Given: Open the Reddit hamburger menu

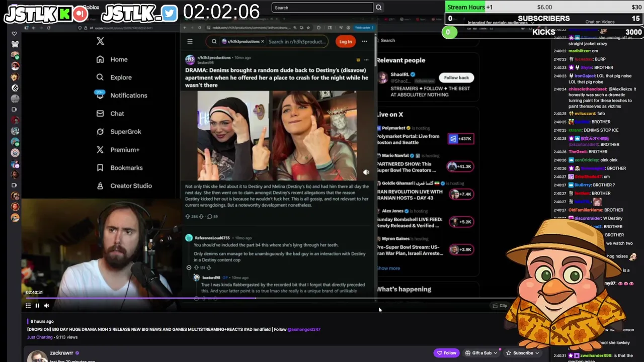Looking at the screenshot, I should pos(190,41).
